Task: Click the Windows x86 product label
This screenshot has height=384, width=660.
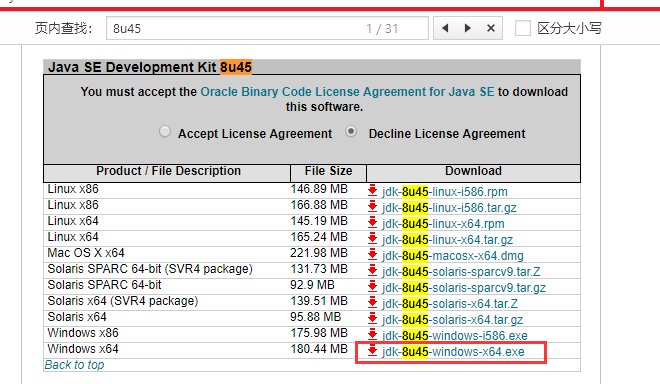Action: click(x=83, y=333)
